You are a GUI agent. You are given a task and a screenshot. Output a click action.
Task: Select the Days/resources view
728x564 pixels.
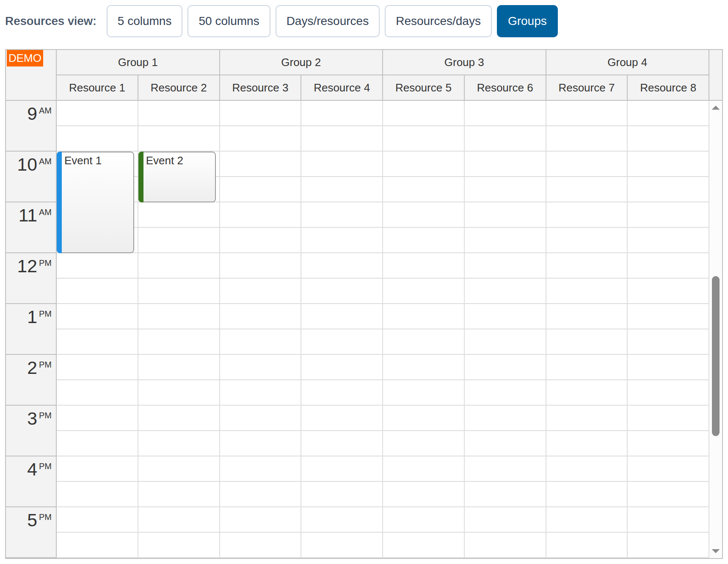[328, 21]
